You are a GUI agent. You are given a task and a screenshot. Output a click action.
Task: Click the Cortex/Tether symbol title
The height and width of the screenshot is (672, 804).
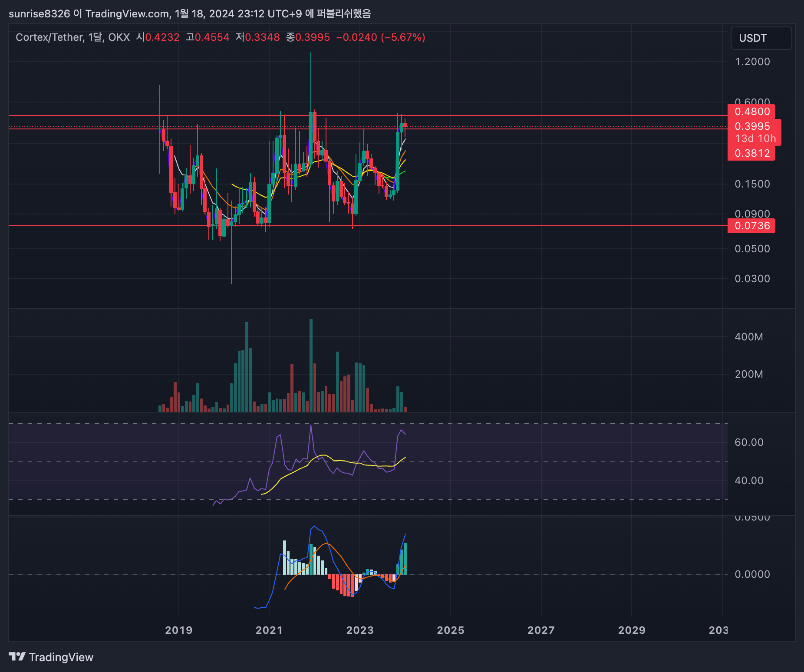(49, 37)
